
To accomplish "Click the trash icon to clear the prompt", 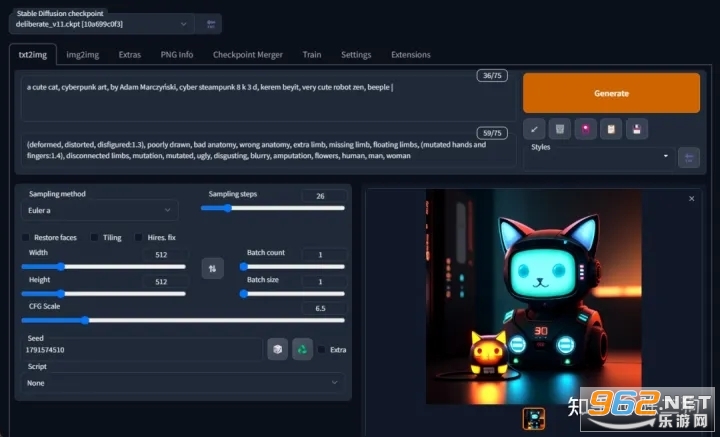I will click(560, 129).
